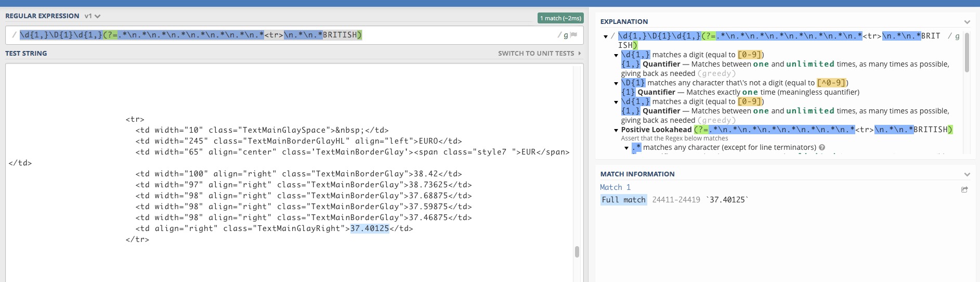Collapse the Match Information panel chevron
The width and height of the screenshot is (980, 282).
(967, 174)
